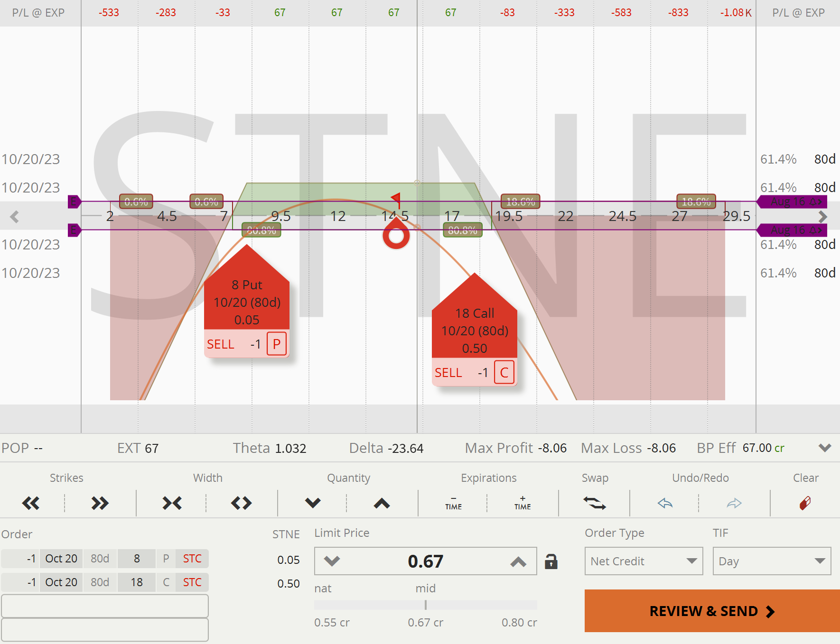Click the lower Aug 16 earnings tag

coord(792,230)
